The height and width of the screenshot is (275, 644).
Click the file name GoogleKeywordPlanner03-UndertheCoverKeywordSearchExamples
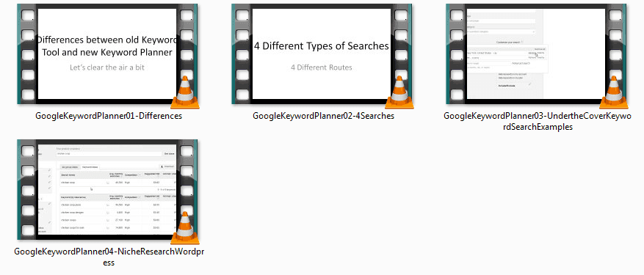[538, 122]
